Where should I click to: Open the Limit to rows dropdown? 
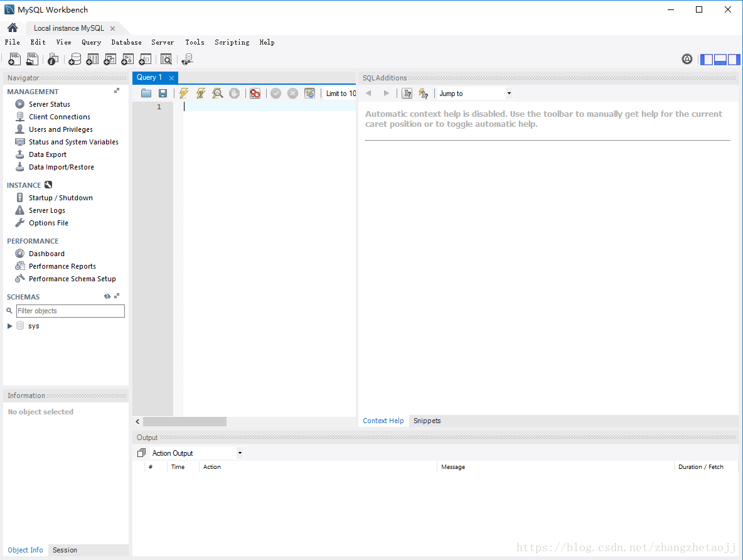pos(341,94)
